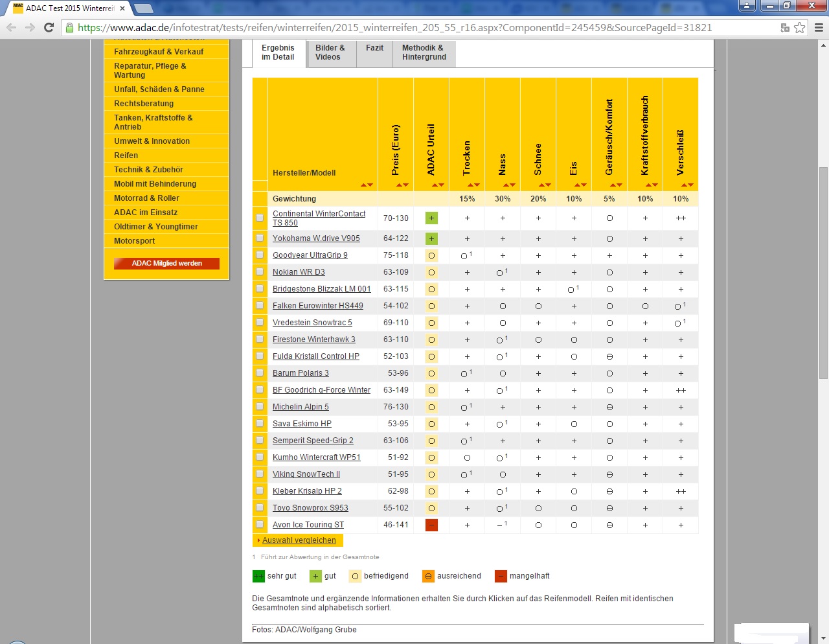Sort Schnee column ascending with the up arrow
This screenshot has height=644, width=829.
coord(541,185)
